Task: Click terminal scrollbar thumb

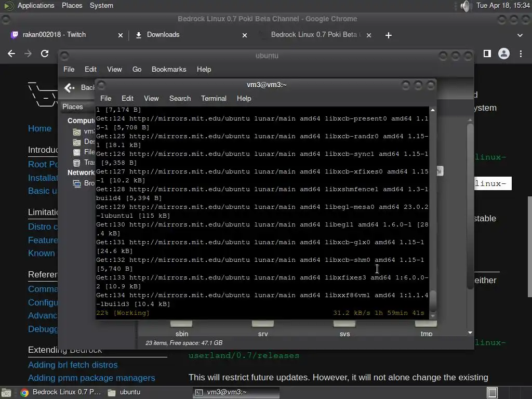Action: click(x=433, y=301)
